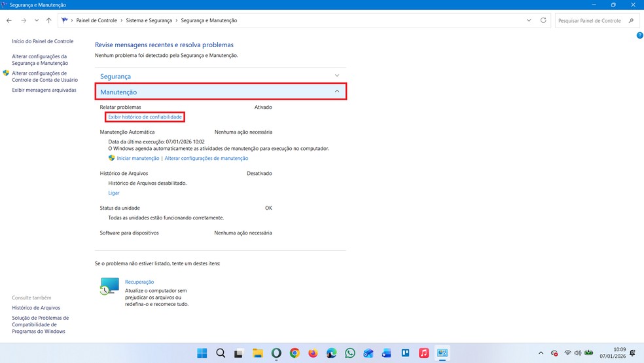Open the notifications bell icon
The height and width of the screenshot is (363, 644).
pyautogui.click(x=632, y=353)
